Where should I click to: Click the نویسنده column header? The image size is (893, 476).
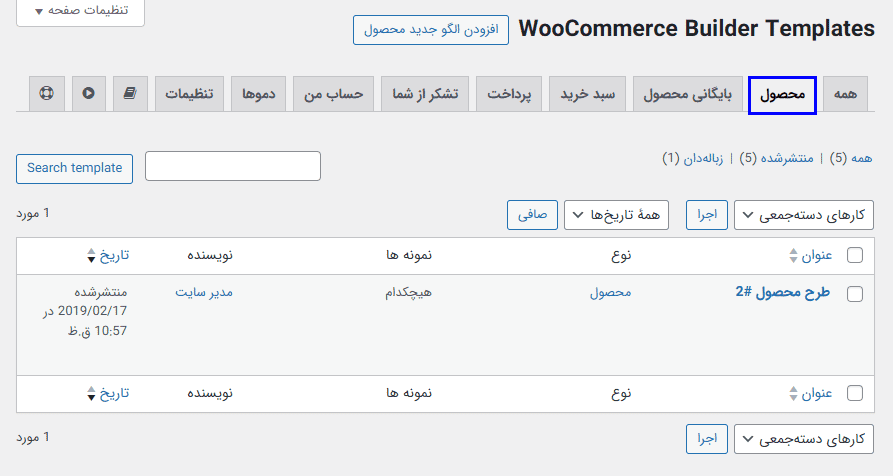click(210, 255)
